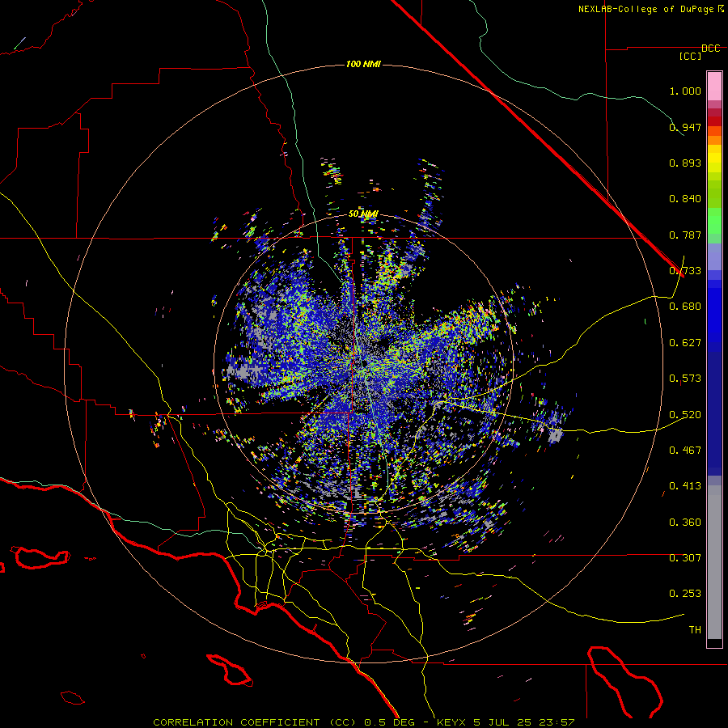Select the 0.787 scale value
The width and height of the screenshot is (728, 728).
(x=685, y=235)
